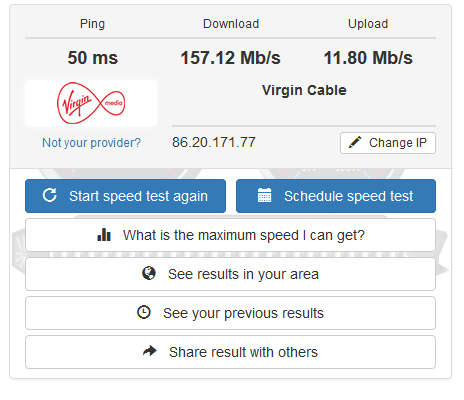Click the share arrow icon
Screen dimensions: 464x400
click(150, 351)
